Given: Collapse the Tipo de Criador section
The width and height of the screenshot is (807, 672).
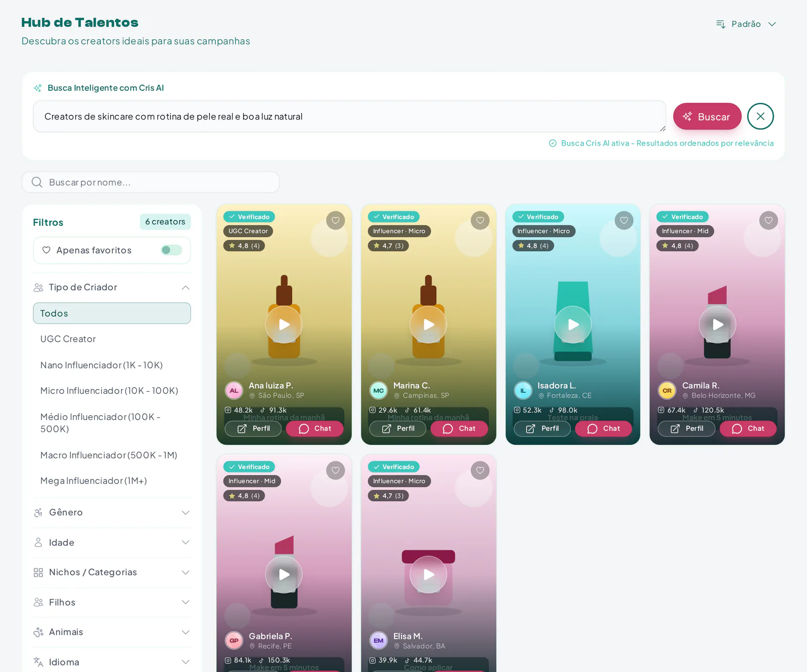Looking at the screenshot, I should pyautogui.click(x=112, y=287).
